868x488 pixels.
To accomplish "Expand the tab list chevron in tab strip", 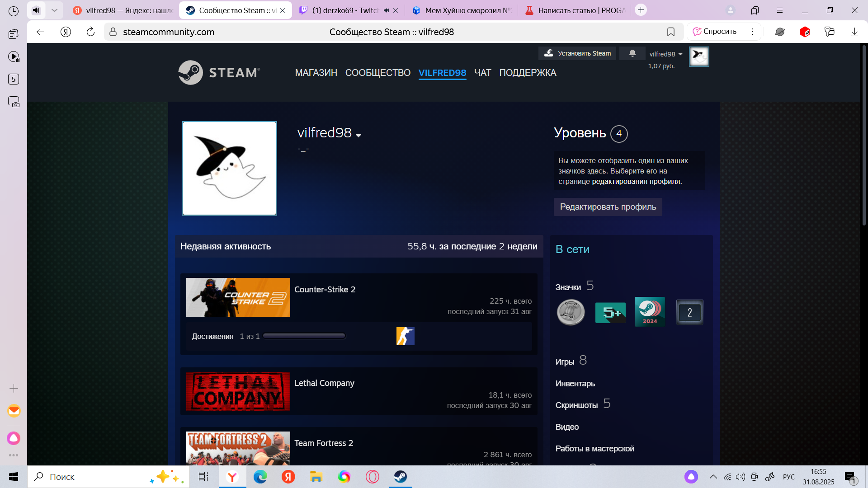I will pyautogui.click(x=54, y=10).
